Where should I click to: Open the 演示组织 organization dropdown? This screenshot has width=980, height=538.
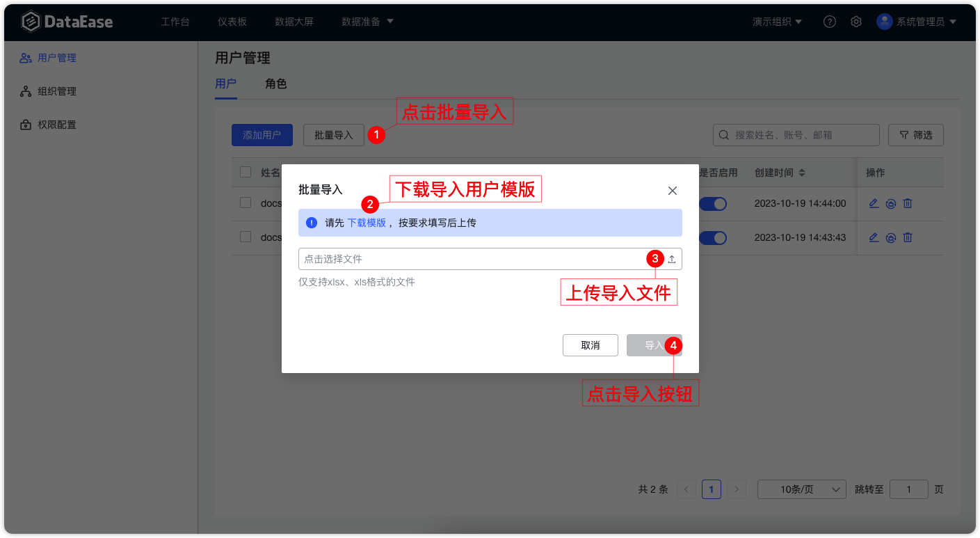[x=778, y=22]
